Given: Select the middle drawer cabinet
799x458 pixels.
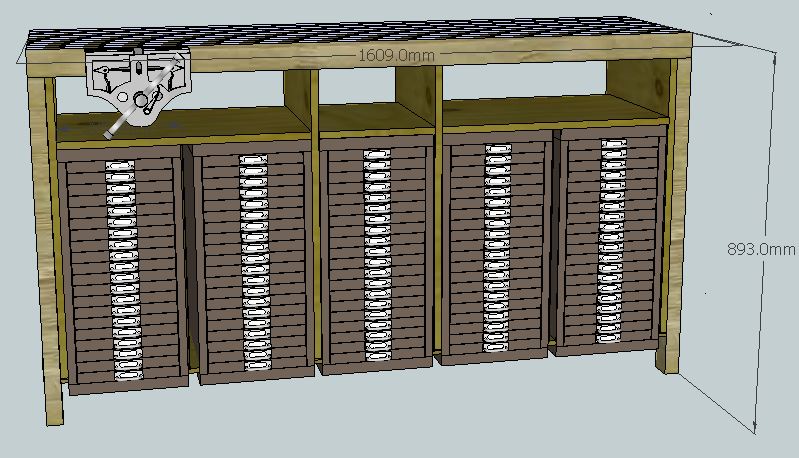Looking at the screenshot, I should 376,254.
